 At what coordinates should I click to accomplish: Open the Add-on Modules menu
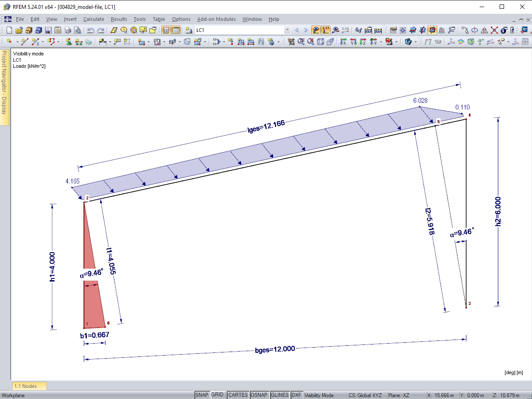pos(216,19)
